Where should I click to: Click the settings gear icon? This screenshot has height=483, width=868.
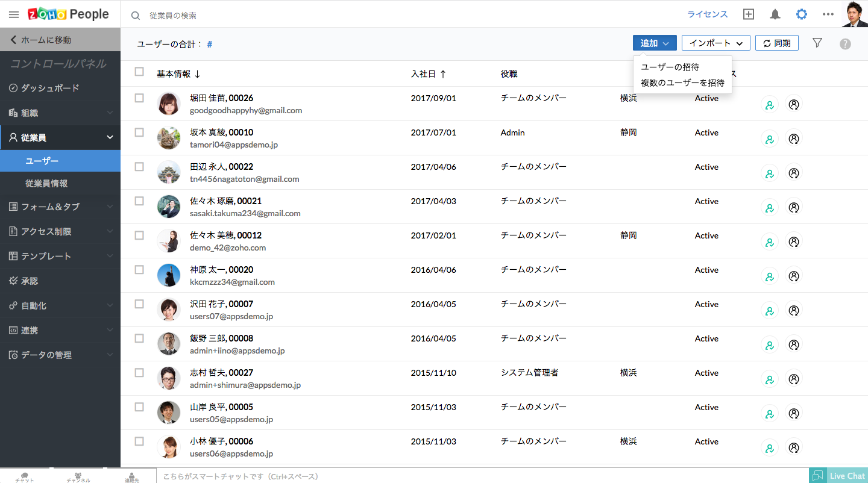point(801,14)
